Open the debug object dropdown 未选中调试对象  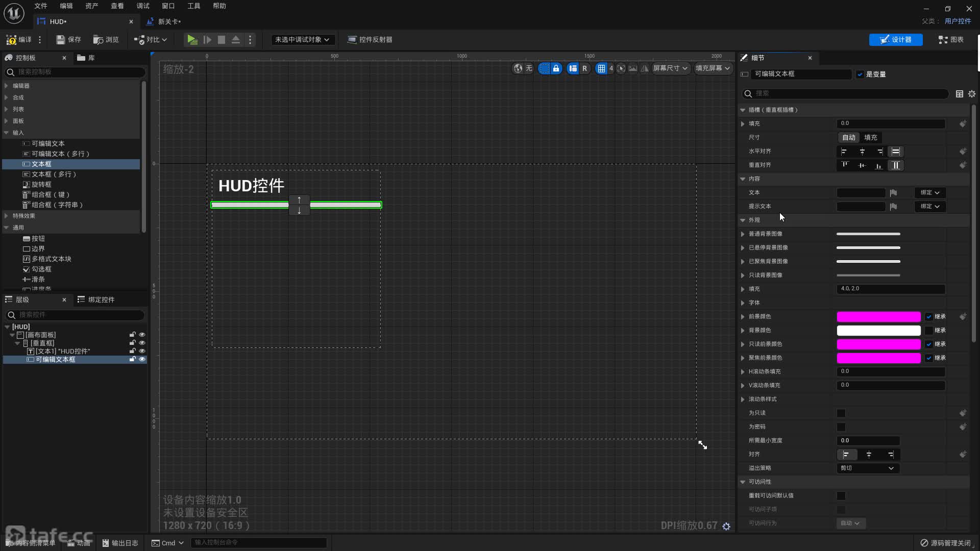(x=302, y=39)
